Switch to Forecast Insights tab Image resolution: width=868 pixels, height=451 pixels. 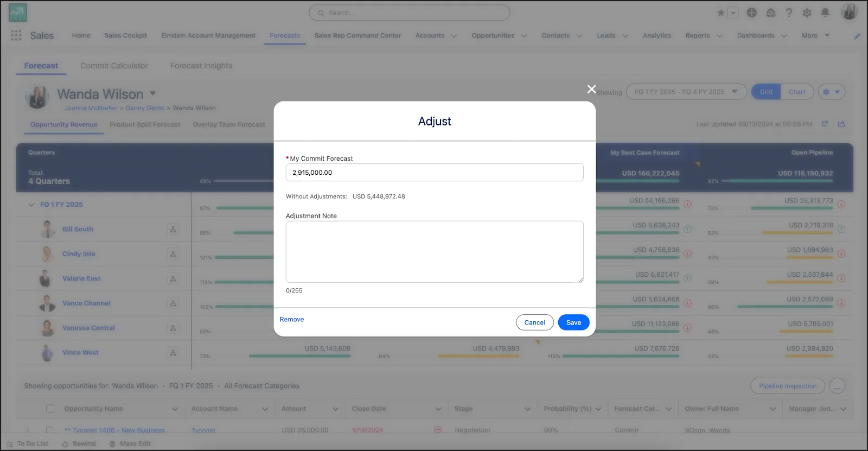coord(201,66)
